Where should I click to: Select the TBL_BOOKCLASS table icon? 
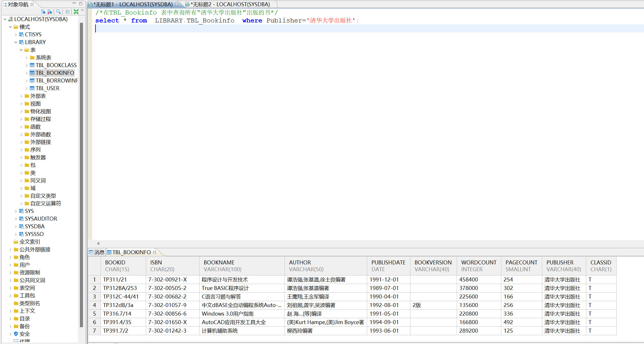pyautogui.click(x=32, y=65)
